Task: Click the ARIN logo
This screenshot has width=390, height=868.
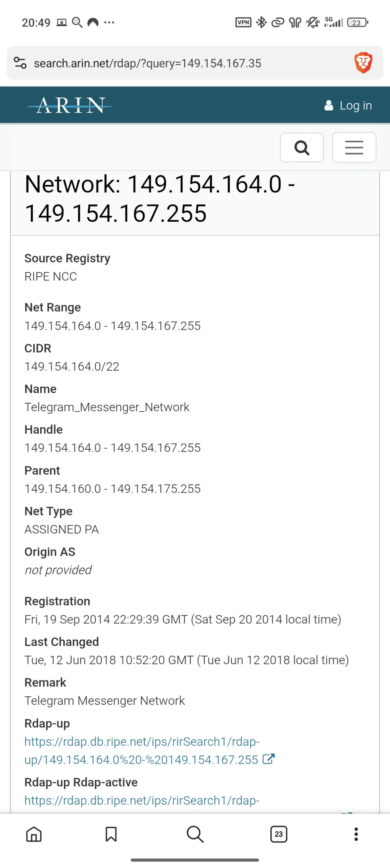Action: pyautogui.click(x=70, y=105)
